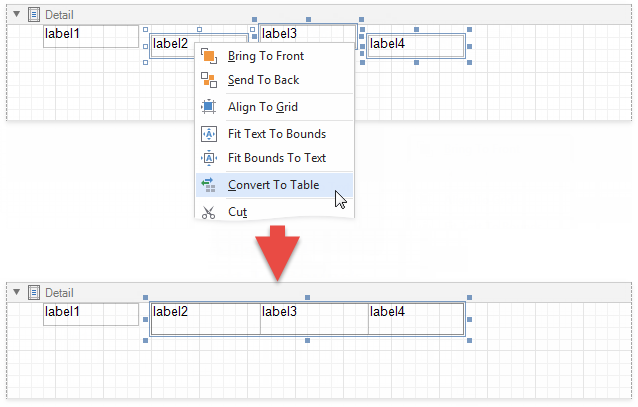Click the Fit Bounds To Text icon
The height and width of the screenshot is (407, 638).
[x=209, y=158]
